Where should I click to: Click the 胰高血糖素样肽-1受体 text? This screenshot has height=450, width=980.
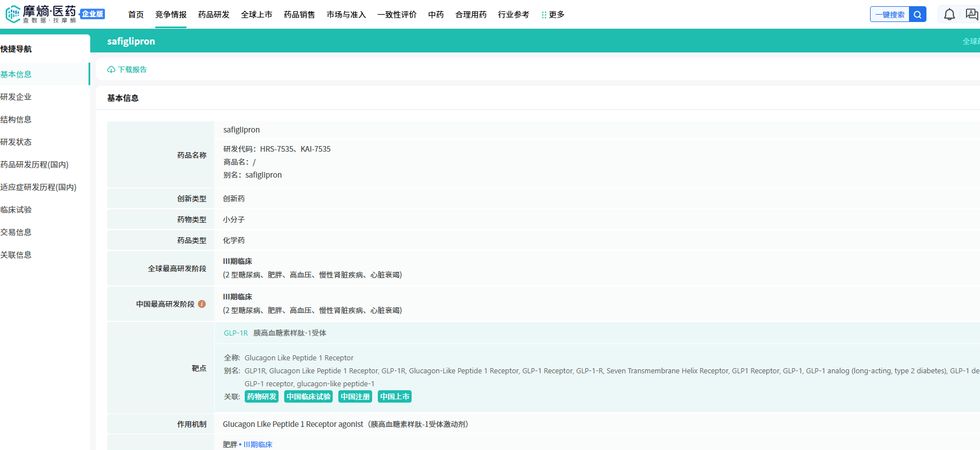(x=290, y=333)
